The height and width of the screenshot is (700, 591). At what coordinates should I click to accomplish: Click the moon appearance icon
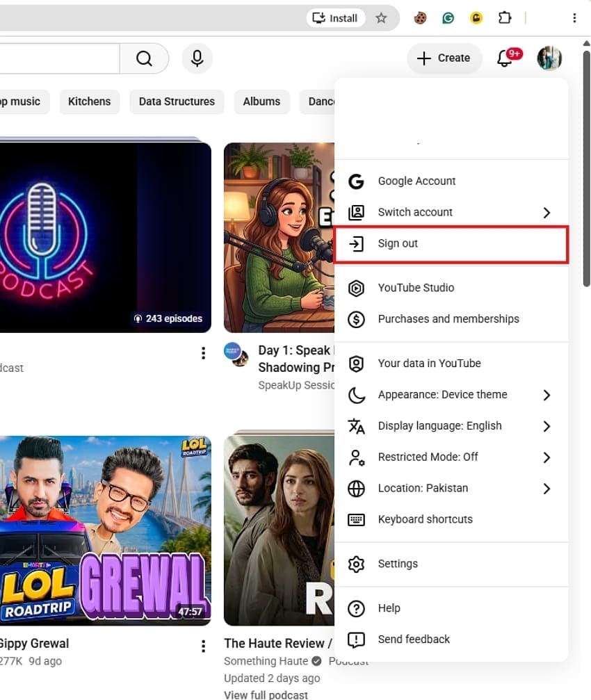click(356, 395)
